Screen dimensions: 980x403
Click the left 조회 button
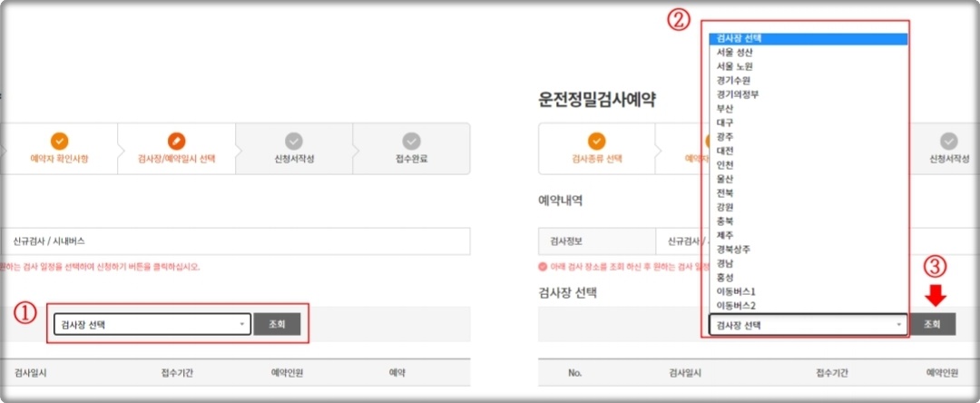coord(277,324)
